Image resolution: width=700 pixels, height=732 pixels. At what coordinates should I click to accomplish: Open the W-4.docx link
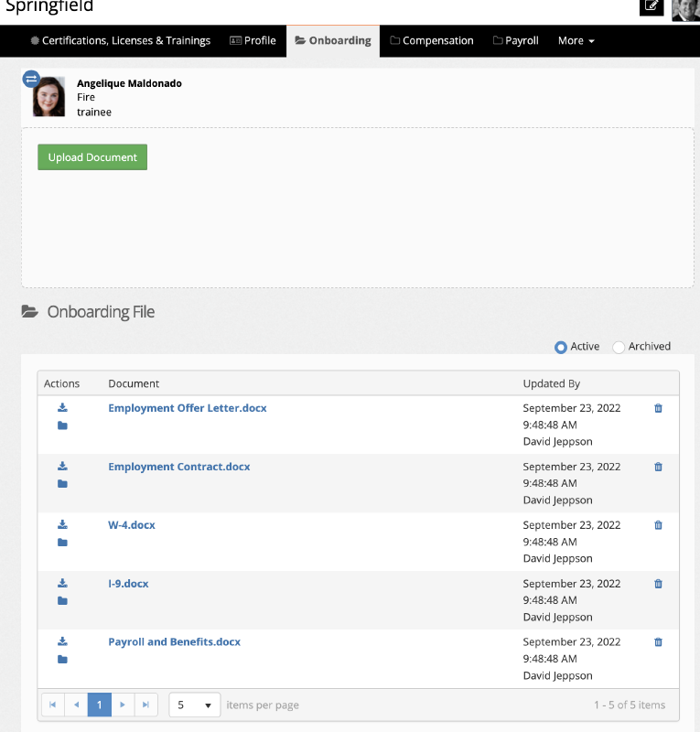[132, 525]
